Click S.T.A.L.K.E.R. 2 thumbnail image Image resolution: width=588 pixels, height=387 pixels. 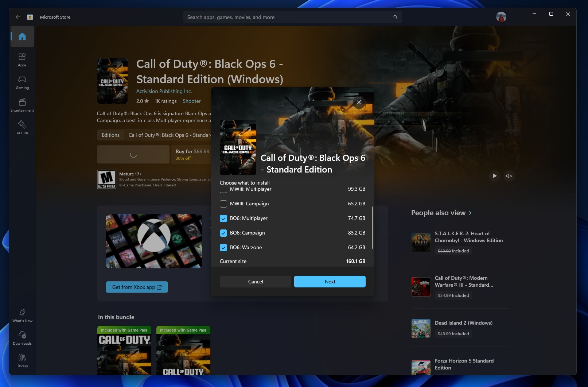[x=421, y=242]
